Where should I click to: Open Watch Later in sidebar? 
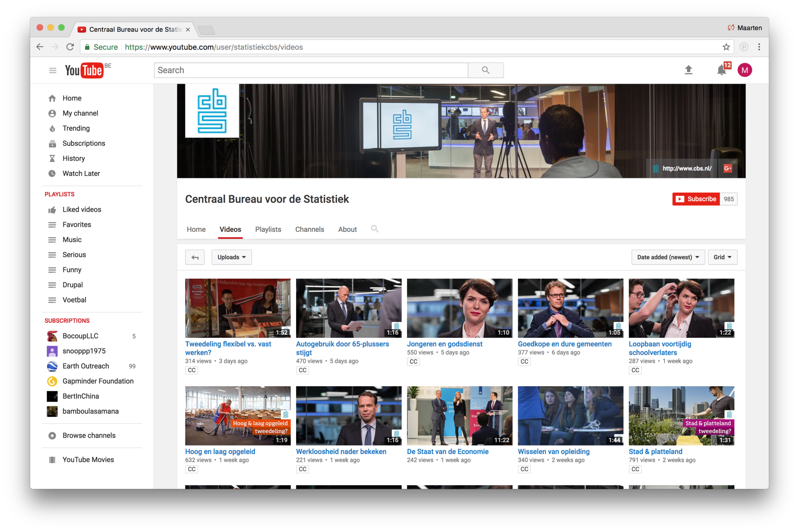click(81, 173)
